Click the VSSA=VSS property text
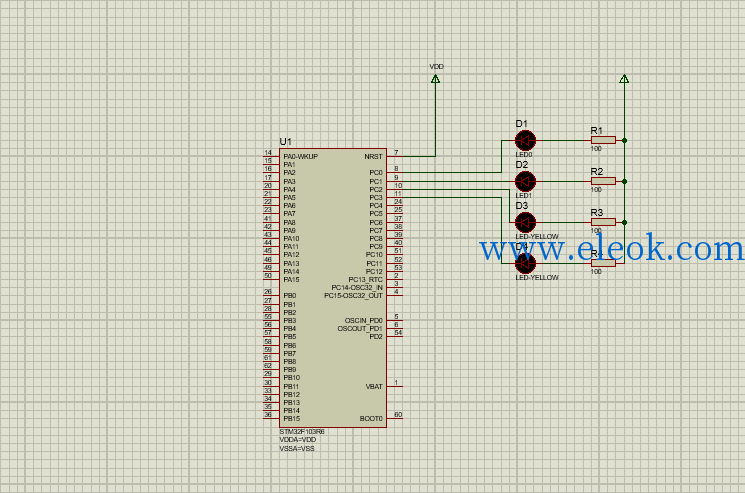This screenshot has width=745, height=493. [x=296, y=448]
